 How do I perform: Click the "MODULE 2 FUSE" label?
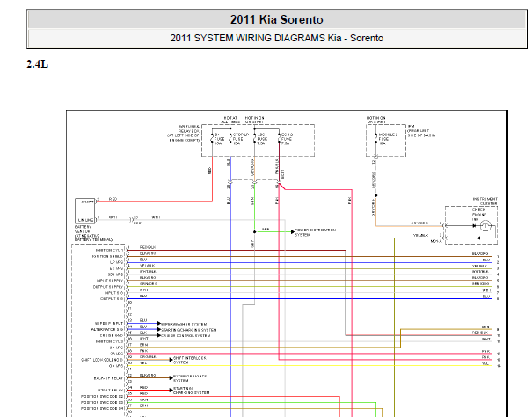[x=389, y=139]
